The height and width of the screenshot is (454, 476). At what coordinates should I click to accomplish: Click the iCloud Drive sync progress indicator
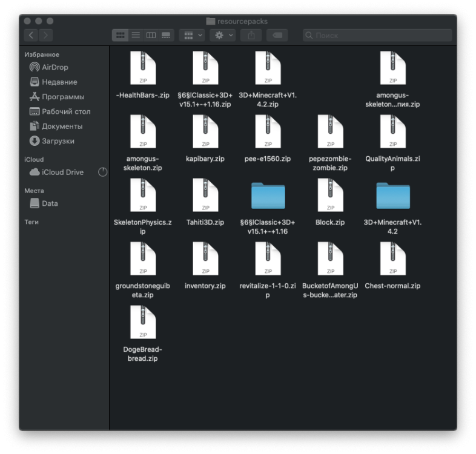click(102, 172)
